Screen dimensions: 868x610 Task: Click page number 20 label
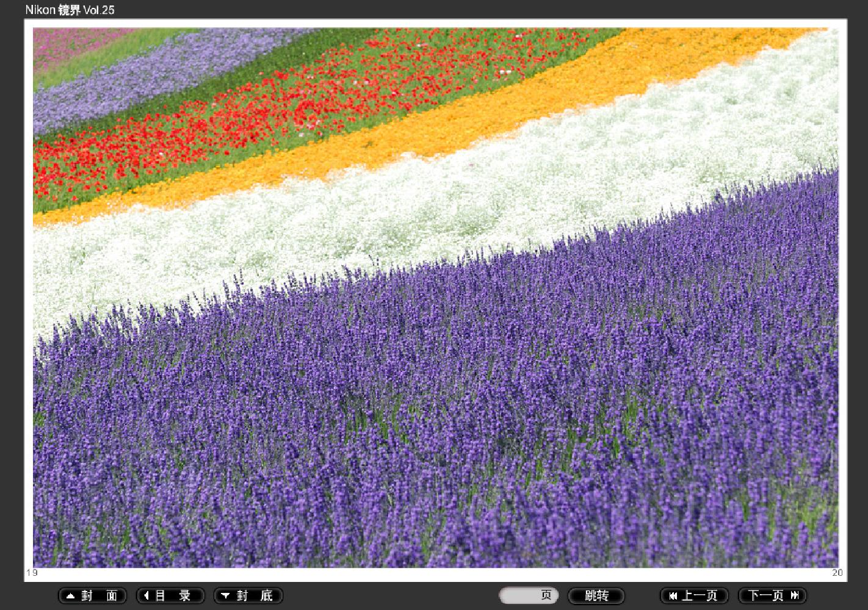tap(837, 573)
